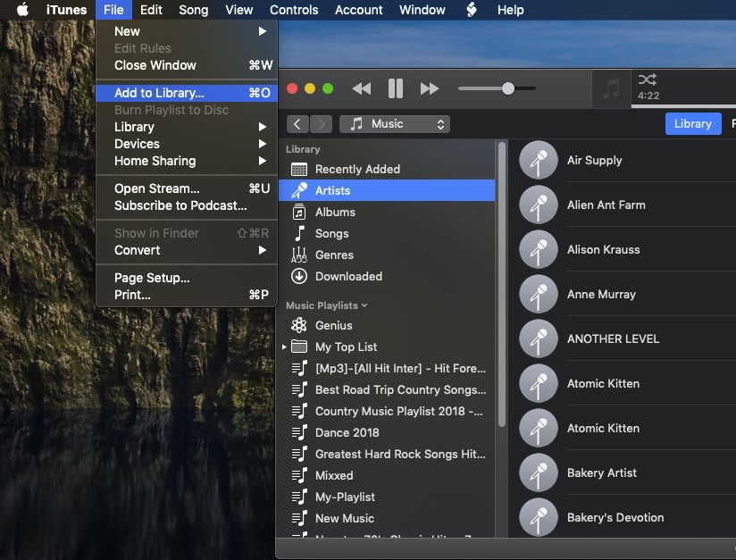
Task: Select artist Bakery's Devotion
Action: tap(627, 517)
